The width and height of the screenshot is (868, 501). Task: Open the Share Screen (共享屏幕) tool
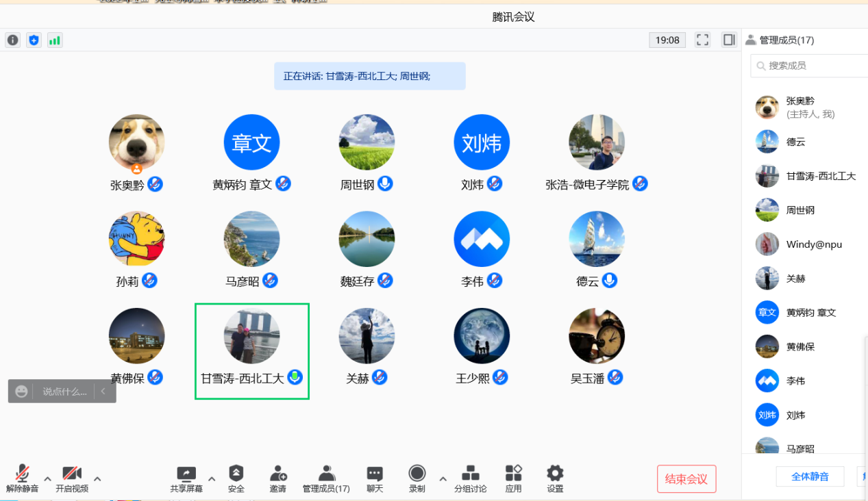186,479
